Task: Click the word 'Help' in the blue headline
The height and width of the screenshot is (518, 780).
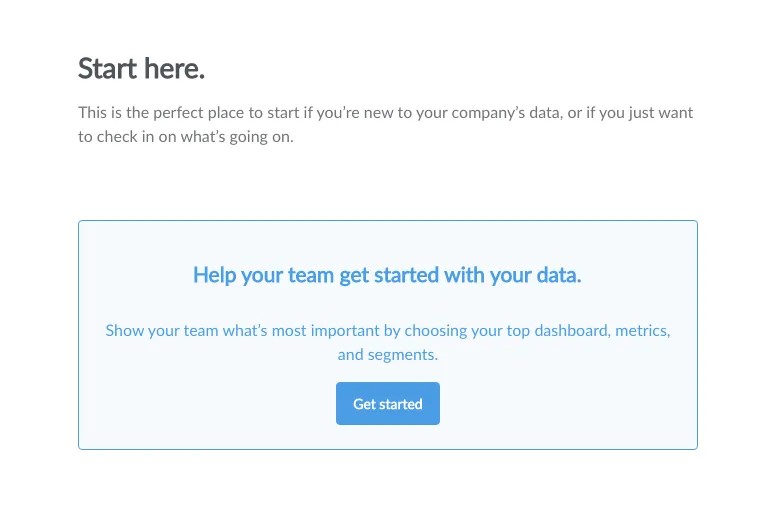Action: click(x=214, y=275)
